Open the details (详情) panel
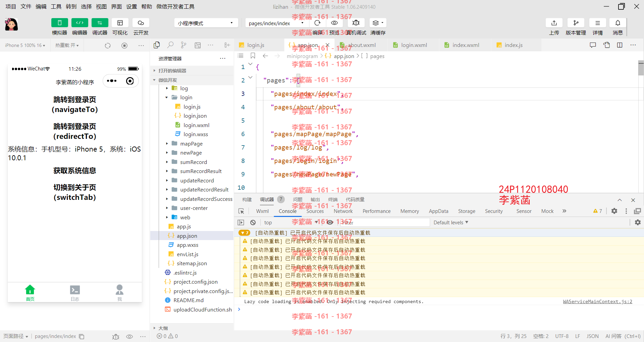 pyautogui.click(x=598, y=23)
